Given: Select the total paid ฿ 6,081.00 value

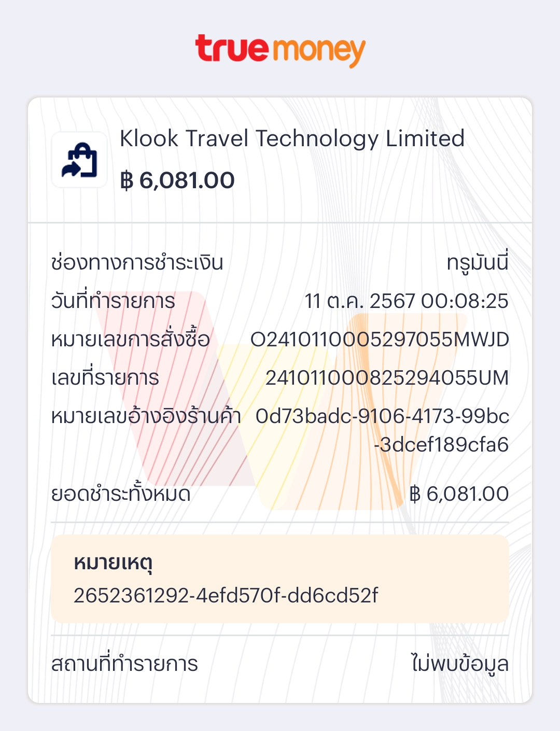Looking at the screenshot, I should [459, 494].
